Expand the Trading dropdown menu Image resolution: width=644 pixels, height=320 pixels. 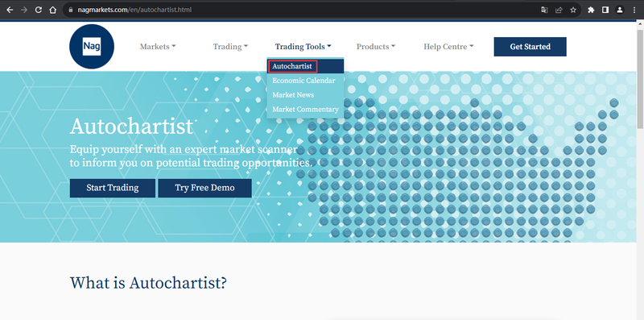(x=230, y=47)
